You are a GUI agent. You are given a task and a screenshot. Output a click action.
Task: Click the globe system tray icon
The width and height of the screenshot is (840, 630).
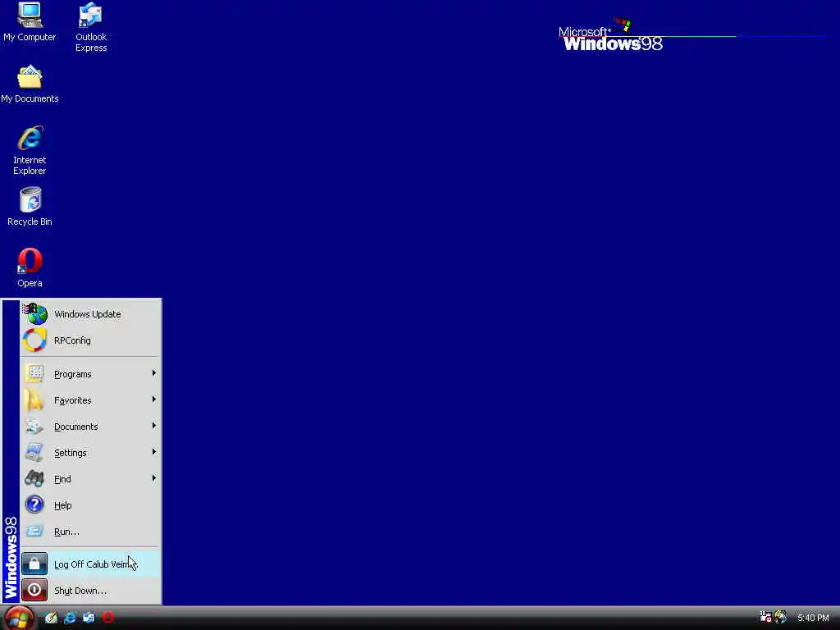[781, 617]
